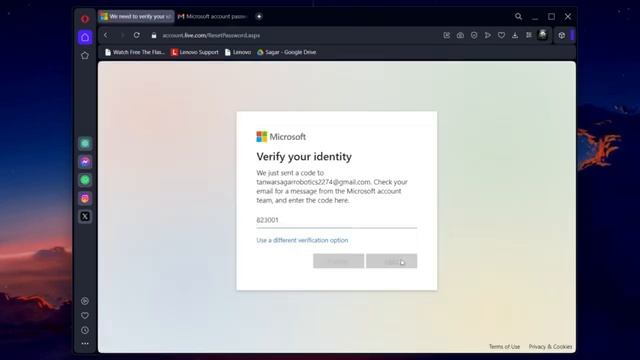
Task: Add page to bookmarks with toolbar heart
Action: [x=501, y=36]
